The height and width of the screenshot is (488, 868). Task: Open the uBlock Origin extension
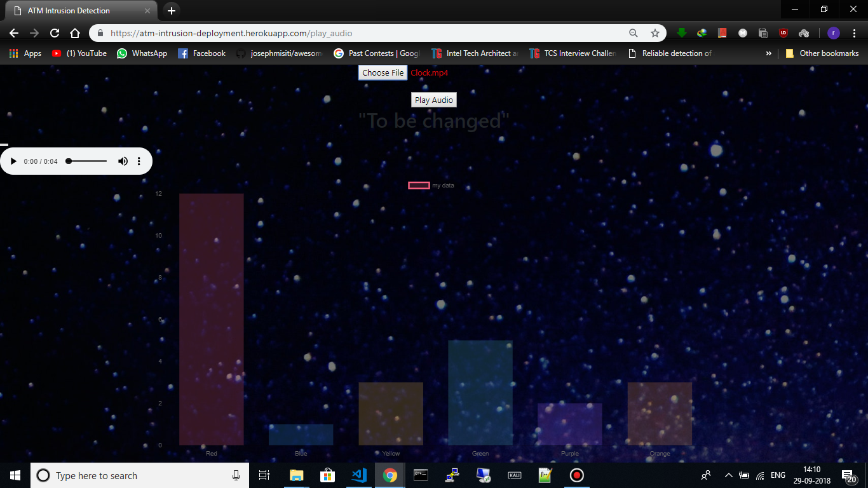tap(783, 32)
